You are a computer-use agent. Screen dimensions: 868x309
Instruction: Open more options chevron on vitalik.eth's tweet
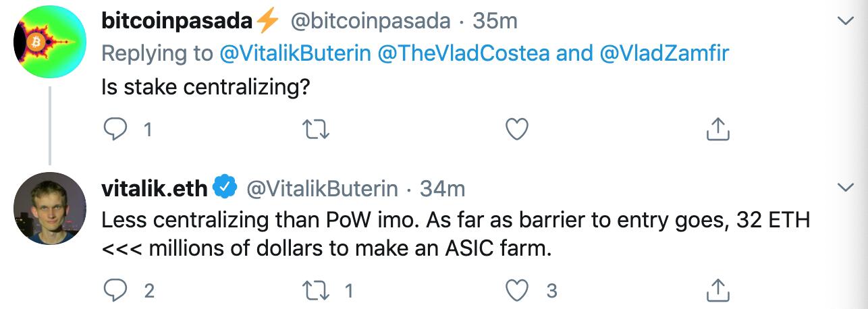846,186
